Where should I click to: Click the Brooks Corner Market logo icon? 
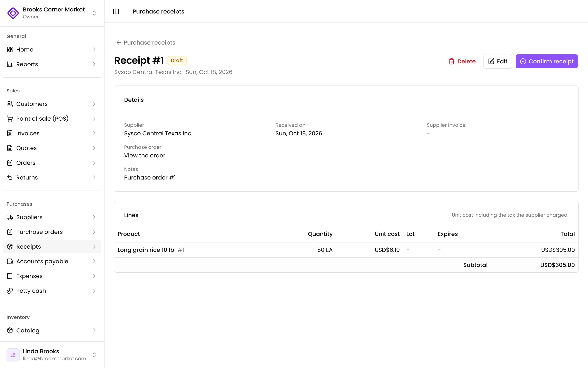[13, 13]
